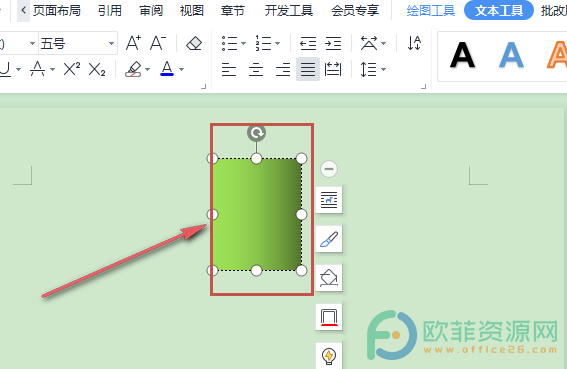The width and height of the screenshot is (567, 369).
Task: Set line spacing icon
Action: [x=368, y=69]
